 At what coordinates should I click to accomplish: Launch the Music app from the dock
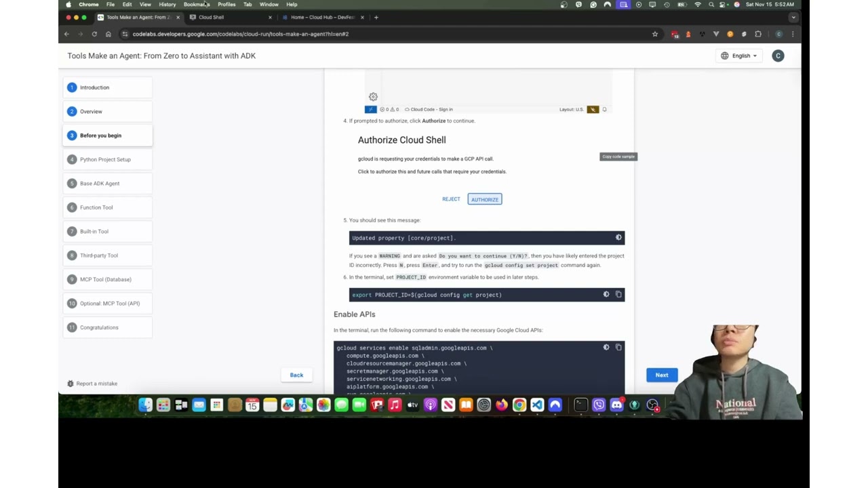395,405
